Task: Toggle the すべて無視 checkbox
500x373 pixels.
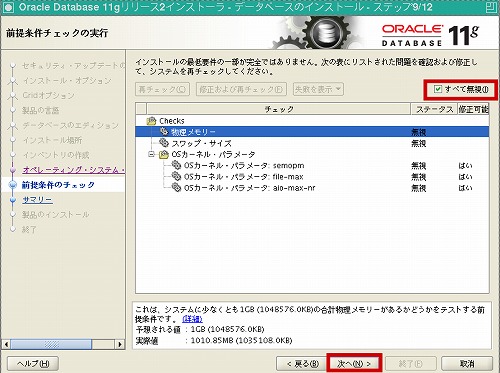Action: [x=438, y=89]
